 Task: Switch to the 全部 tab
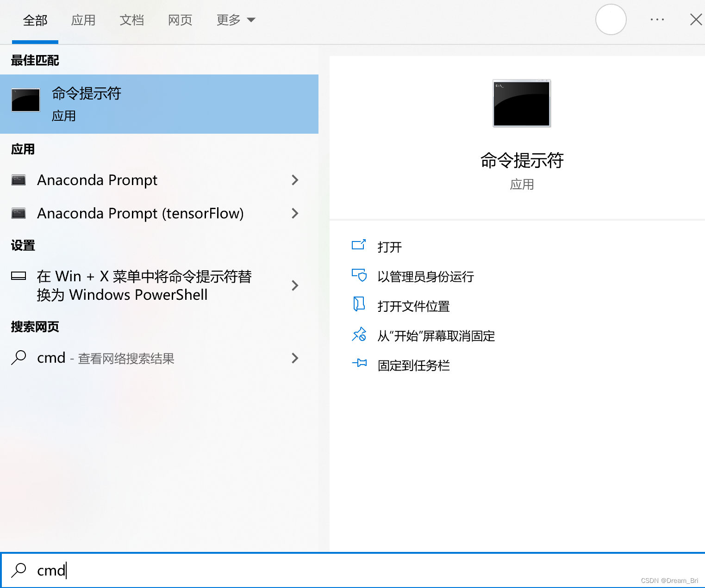tap(35, 20)
